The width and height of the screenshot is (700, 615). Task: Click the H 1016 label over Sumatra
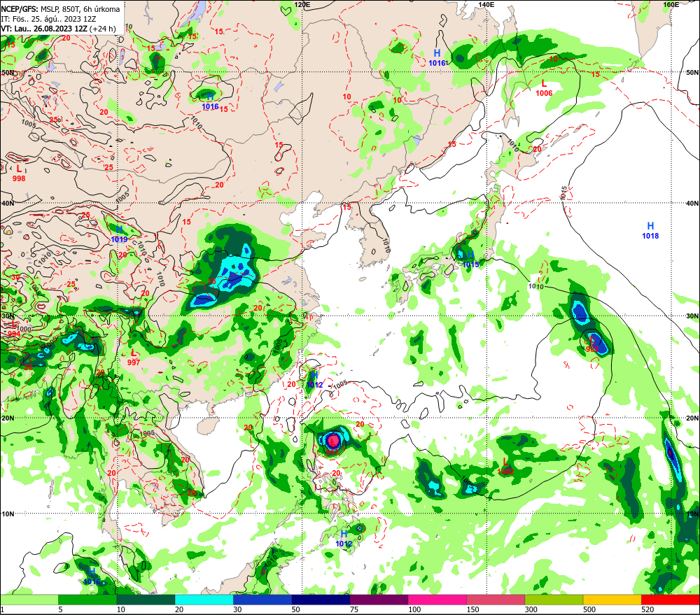(x=92, y=577)
